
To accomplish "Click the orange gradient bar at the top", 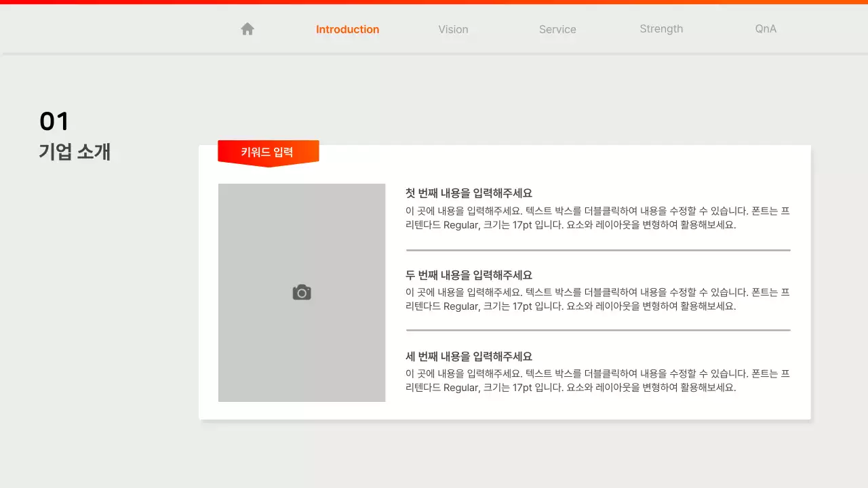I will (434, 2).
